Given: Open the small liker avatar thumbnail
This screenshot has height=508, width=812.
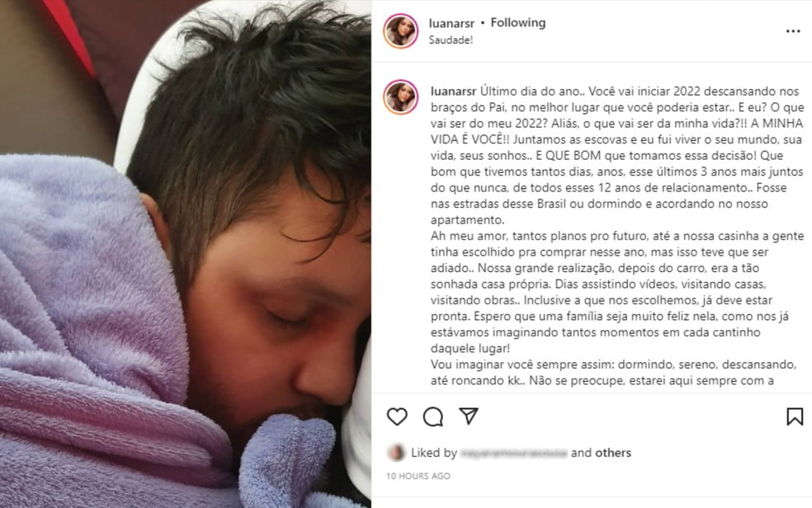Looking at the screenshot, I should tap(396, 453).
